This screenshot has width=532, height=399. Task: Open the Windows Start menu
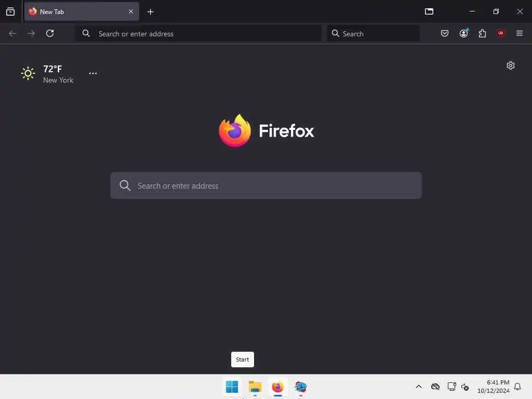(x=232, y=387)
